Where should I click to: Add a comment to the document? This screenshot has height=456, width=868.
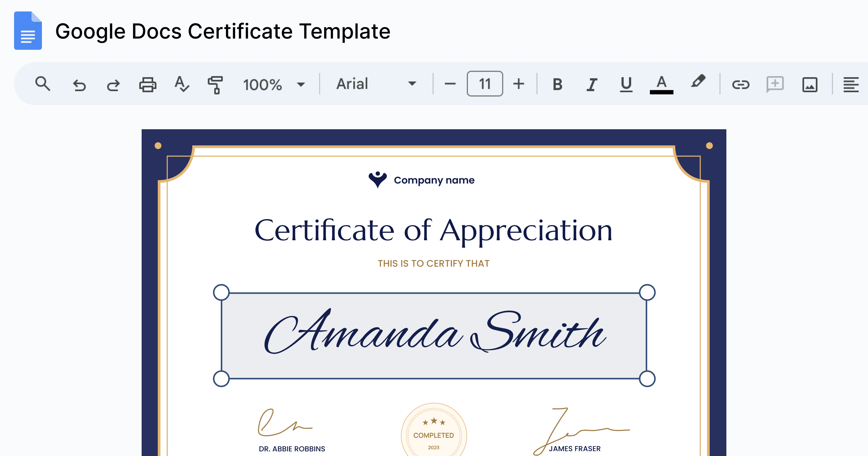tap(775, 84)
